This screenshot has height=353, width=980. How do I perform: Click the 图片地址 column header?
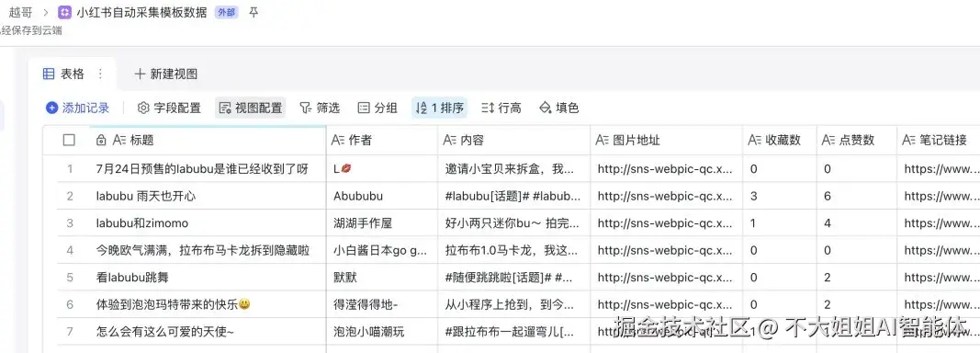coord(666,141)
